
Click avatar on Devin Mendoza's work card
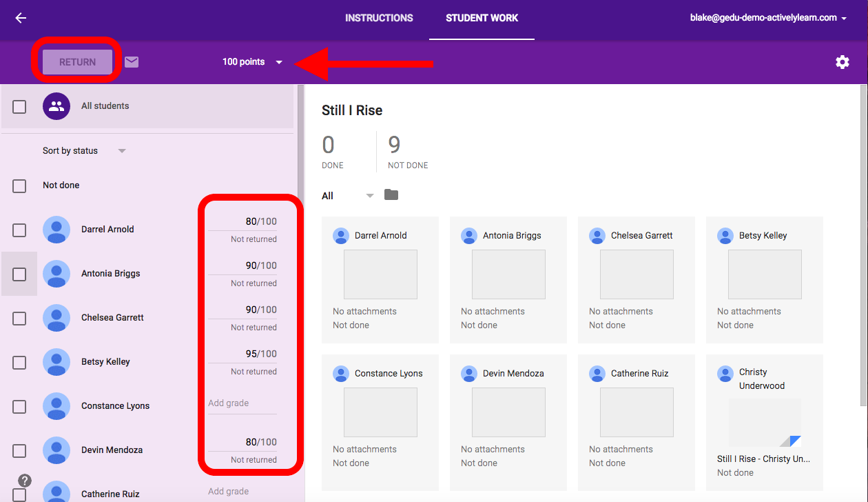(469, 374)
